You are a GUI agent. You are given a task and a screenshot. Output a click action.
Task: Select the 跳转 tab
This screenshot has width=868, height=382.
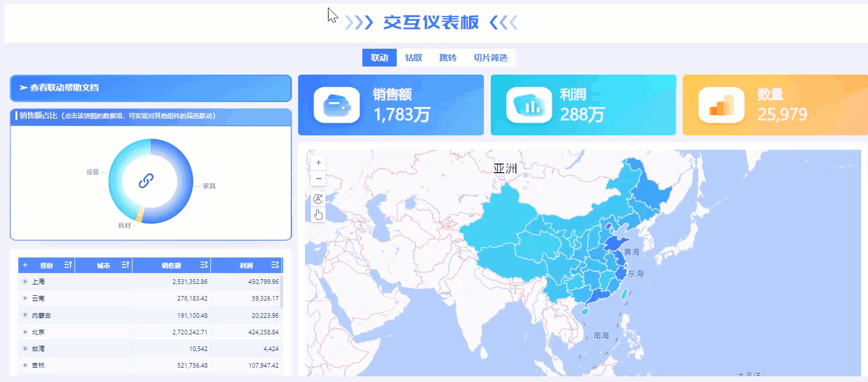[x=448, y=57]
